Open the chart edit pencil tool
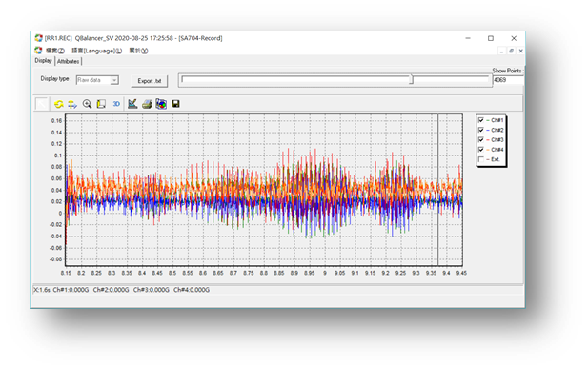 pyautogui.click(x=132, y=104)
